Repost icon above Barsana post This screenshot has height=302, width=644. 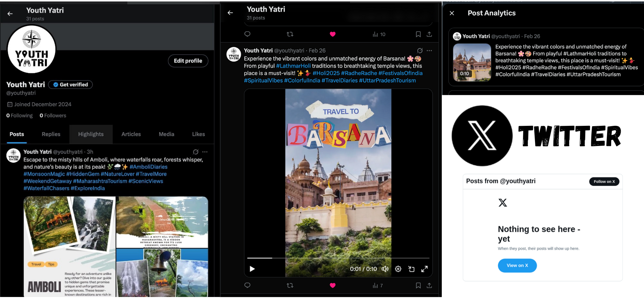point(290,34)
